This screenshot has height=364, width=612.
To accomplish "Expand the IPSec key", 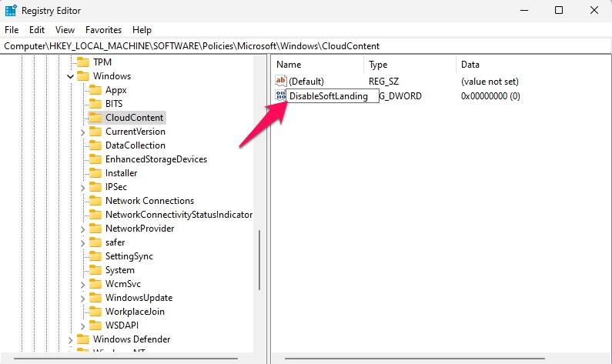I will tap(82, 188).
